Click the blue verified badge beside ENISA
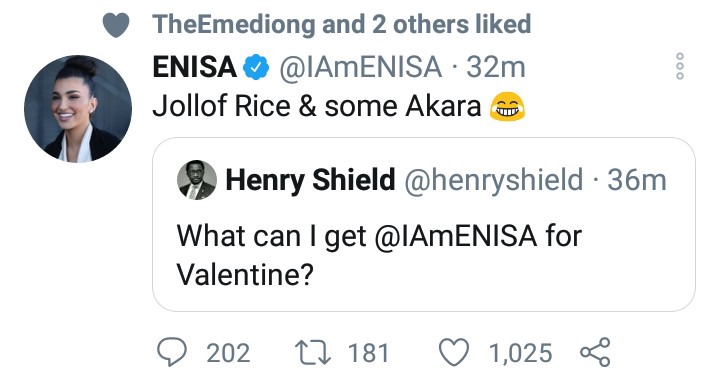The width and height of the screenshot is (720, 374). tap(256, 67)
